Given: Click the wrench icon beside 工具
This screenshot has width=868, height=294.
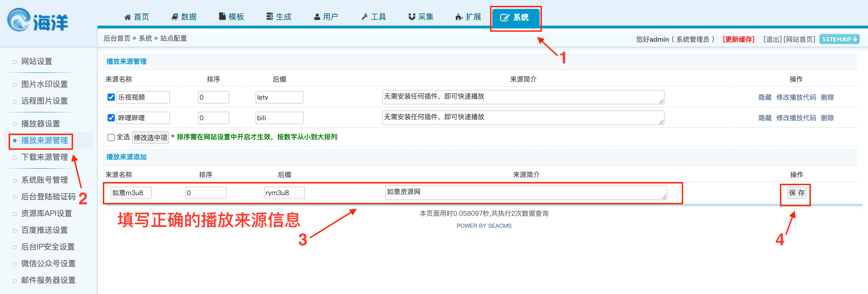Looking at the screenshot, I should pos(365,17).
